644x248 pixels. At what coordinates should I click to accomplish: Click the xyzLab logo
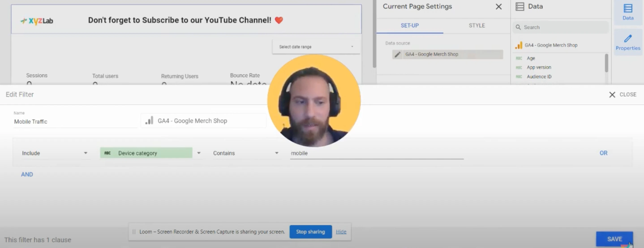37,21
